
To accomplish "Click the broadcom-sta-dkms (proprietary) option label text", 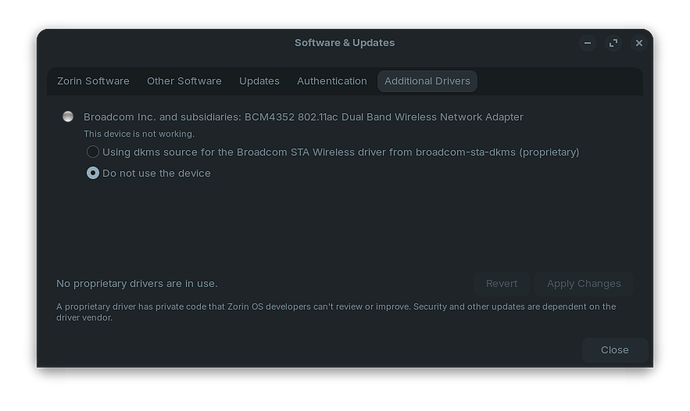I will (341, 152).
